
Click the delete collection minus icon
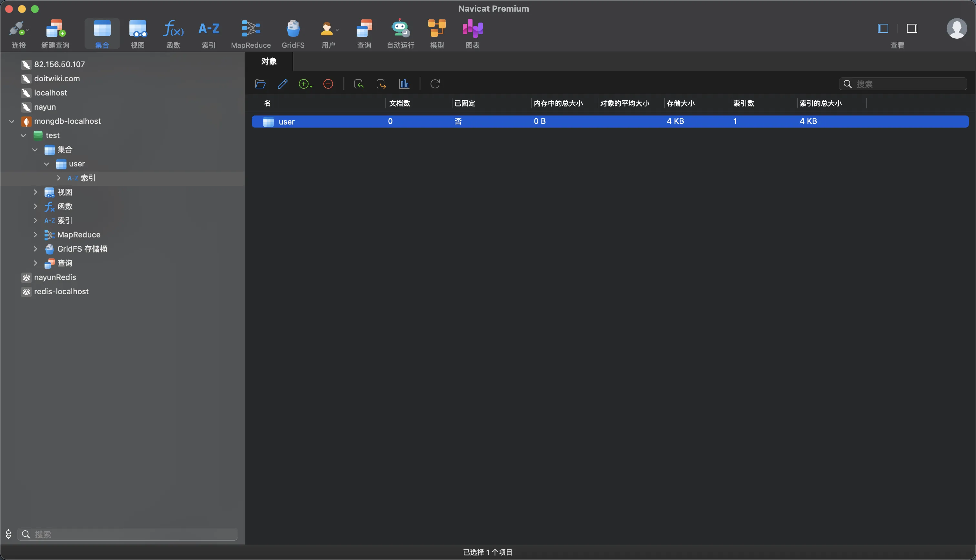[328, 84]
